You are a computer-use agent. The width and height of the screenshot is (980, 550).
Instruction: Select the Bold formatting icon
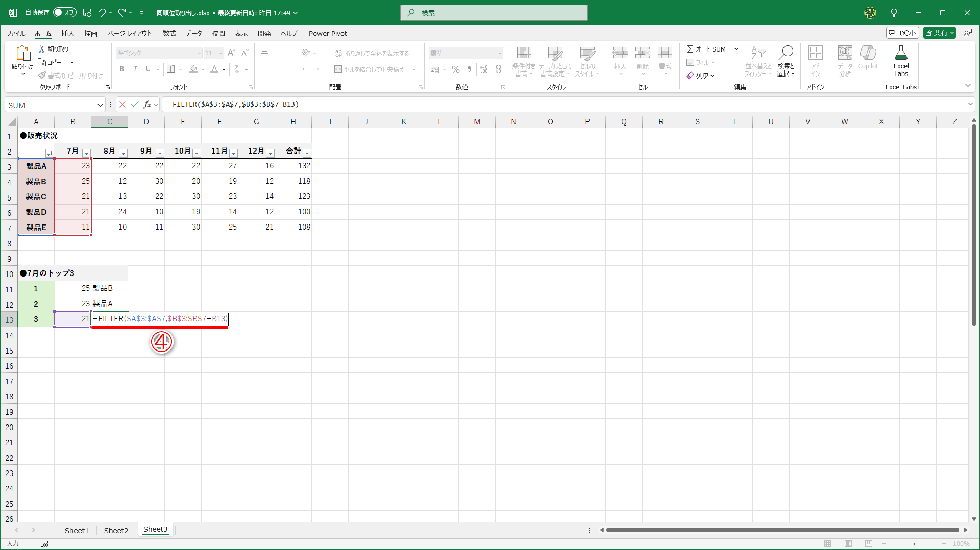[122, 69]
